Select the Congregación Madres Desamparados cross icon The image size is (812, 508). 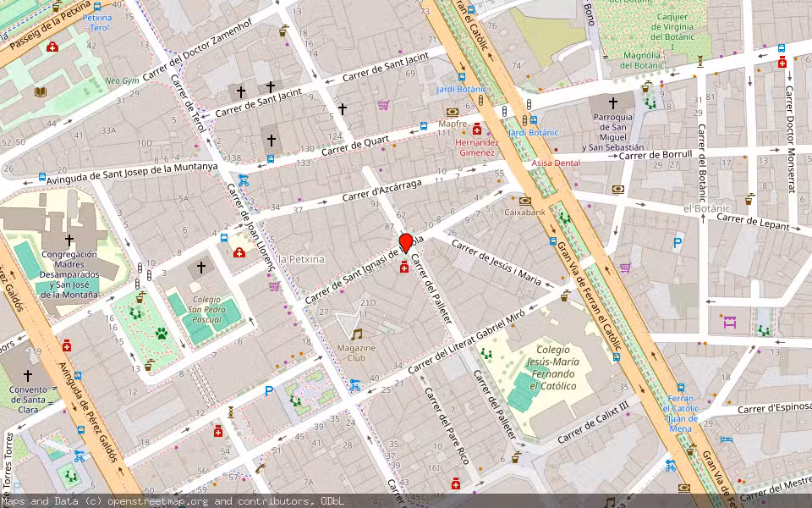[x=69, y=240]
